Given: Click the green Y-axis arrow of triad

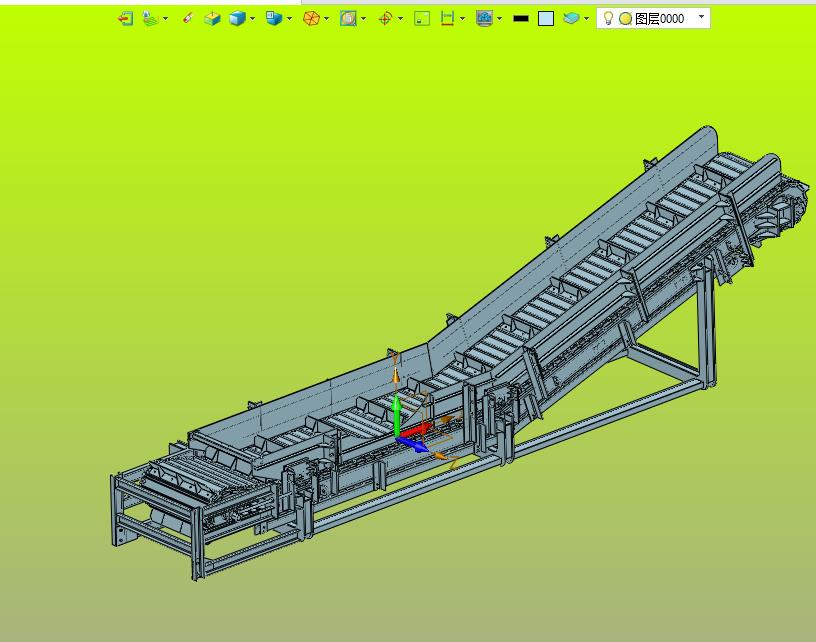Looking at the screenshot, I should (x=397, y=415).
